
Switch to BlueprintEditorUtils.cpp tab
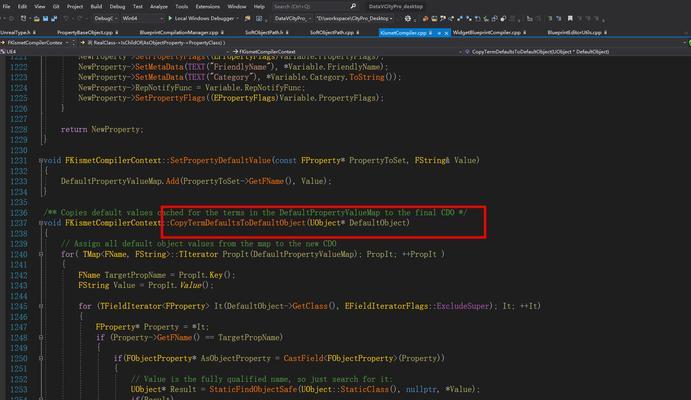(x=576, y=33)
